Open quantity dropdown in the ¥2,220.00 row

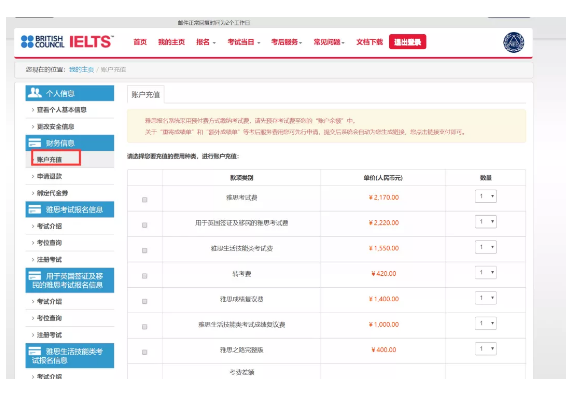(486, 222)
